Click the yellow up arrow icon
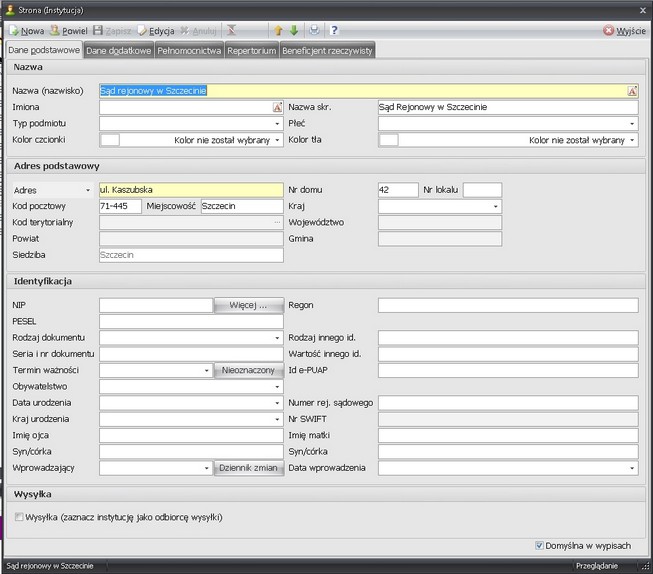 coord(279,31)
